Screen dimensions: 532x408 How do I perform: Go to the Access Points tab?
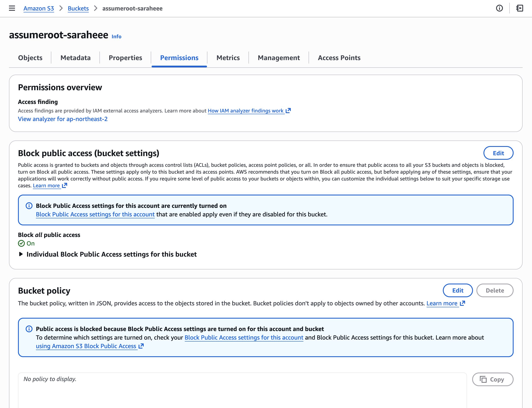tap(339, 58)
